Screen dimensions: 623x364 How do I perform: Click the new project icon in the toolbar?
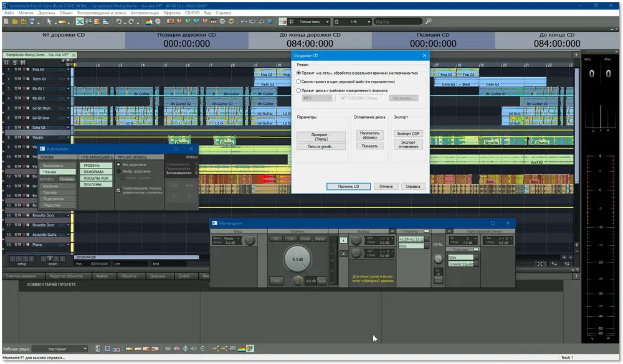6,21
